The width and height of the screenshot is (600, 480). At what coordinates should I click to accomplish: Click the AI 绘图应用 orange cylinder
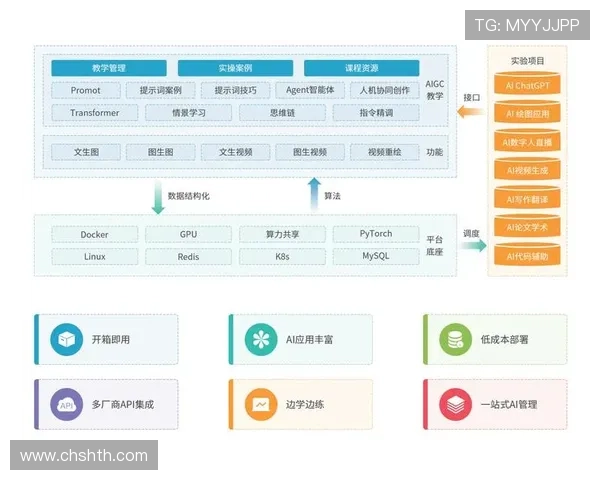pos(527,112)
